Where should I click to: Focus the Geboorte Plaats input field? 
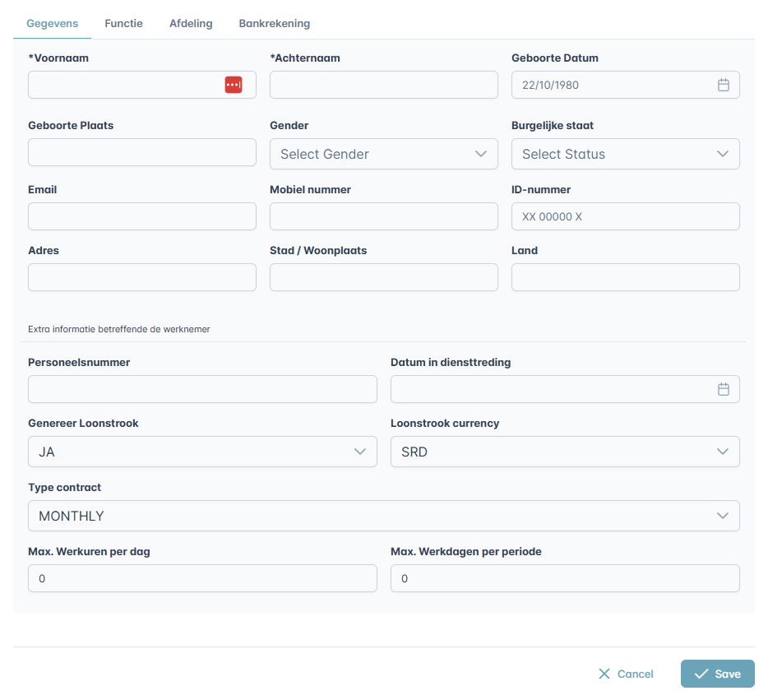tap(142, 152)
